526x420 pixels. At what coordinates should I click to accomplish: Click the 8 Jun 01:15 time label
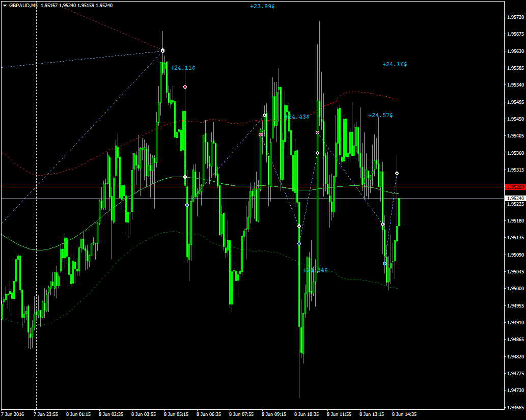78,414
